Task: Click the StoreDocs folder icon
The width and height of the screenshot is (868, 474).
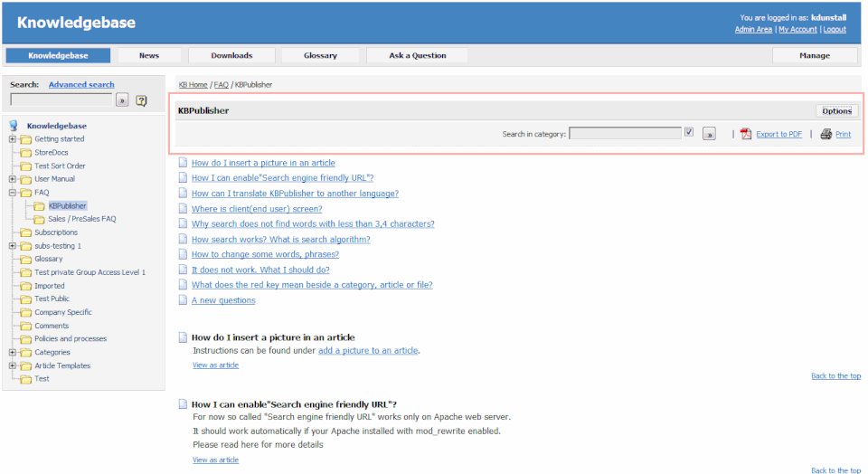Action: point(25,152)
